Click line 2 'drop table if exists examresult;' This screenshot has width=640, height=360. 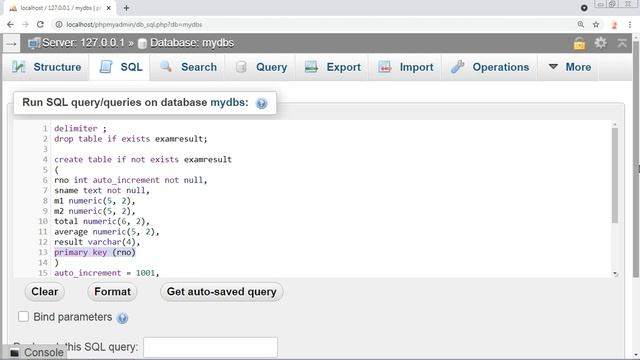coord(131,139)
